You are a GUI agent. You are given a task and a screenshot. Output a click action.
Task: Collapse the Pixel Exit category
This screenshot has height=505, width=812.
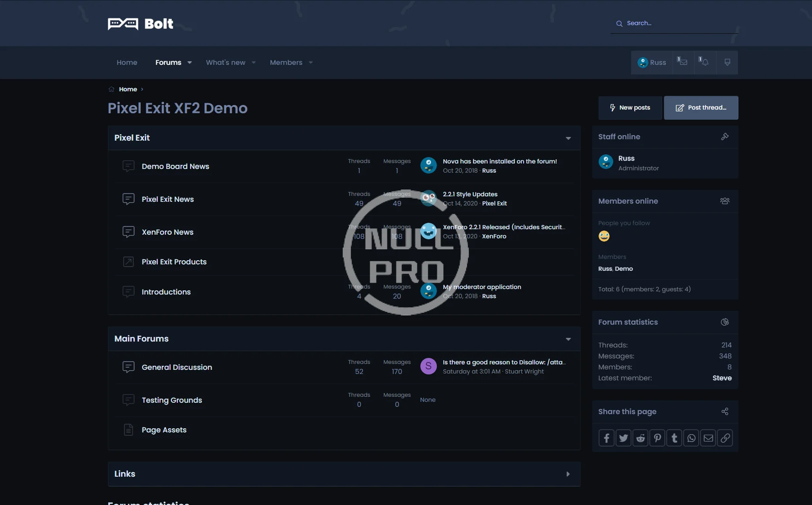tap(568, 138)
